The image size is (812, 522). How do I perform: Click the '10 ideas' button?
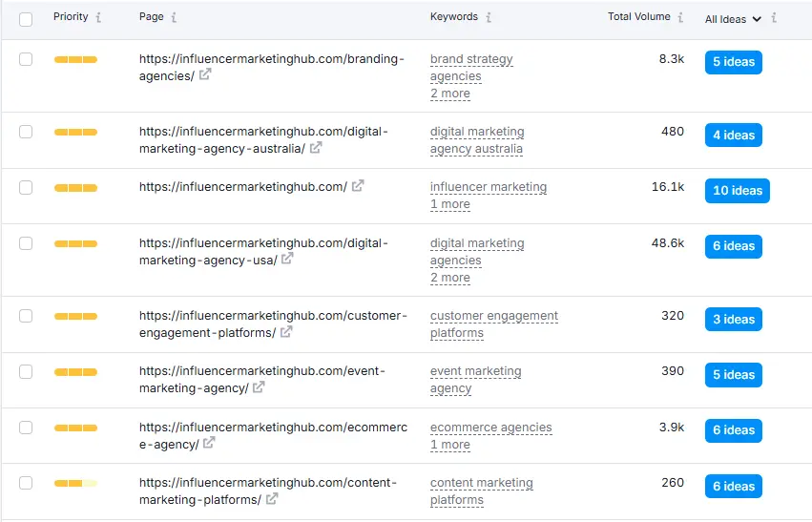tap(738, 191)
